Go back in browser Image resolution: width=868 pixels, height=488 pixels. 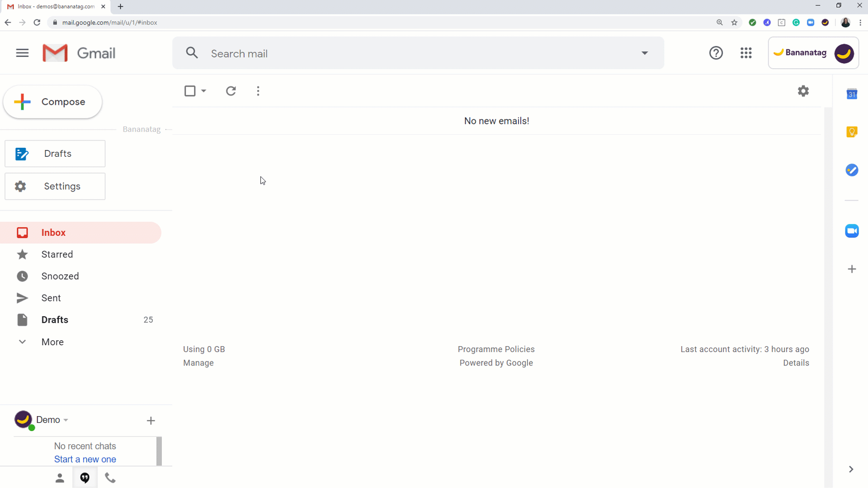[8, 22]
